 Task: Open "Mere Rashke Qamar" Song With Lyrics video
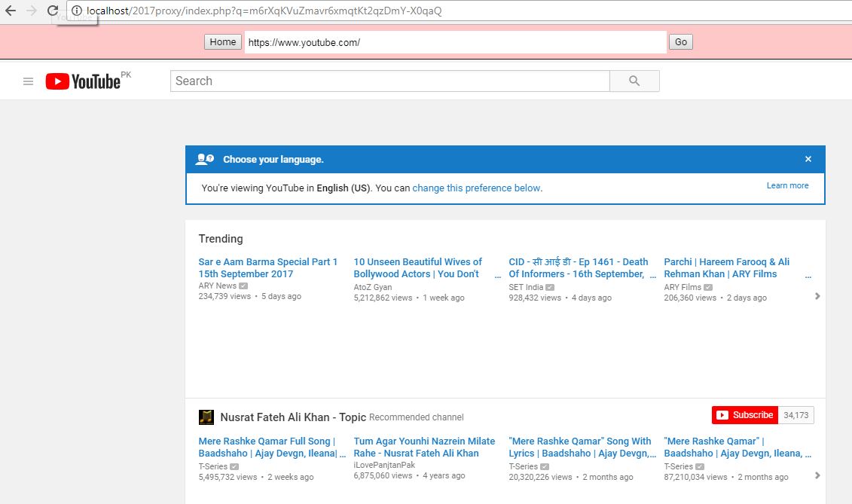(x=580, y=447)
